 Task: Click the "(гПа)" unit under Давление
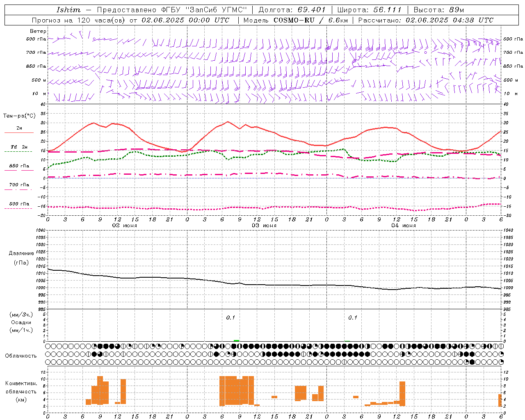(x=21, y=263)
